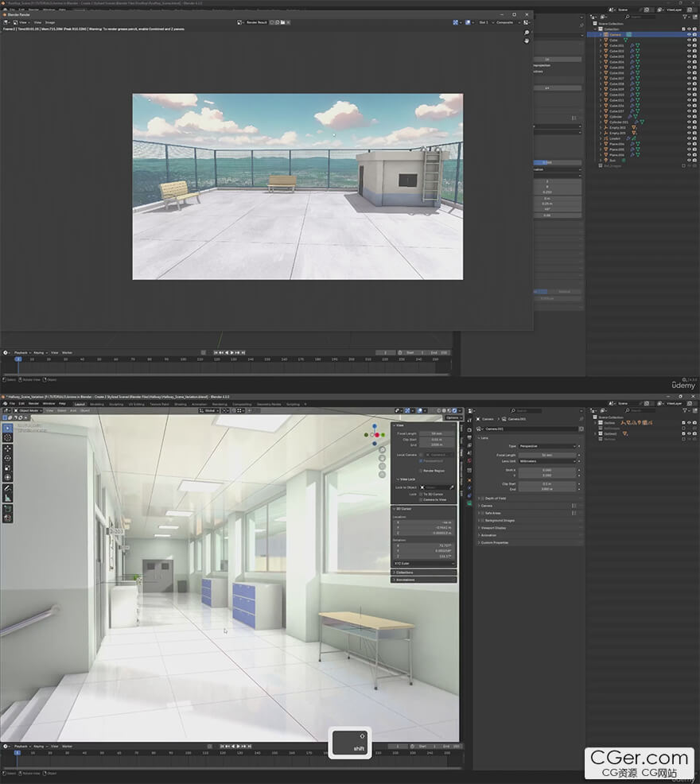Switch Hallway viewport to Rendered shading icon
The image size is (700, 784).
point(454,410)
